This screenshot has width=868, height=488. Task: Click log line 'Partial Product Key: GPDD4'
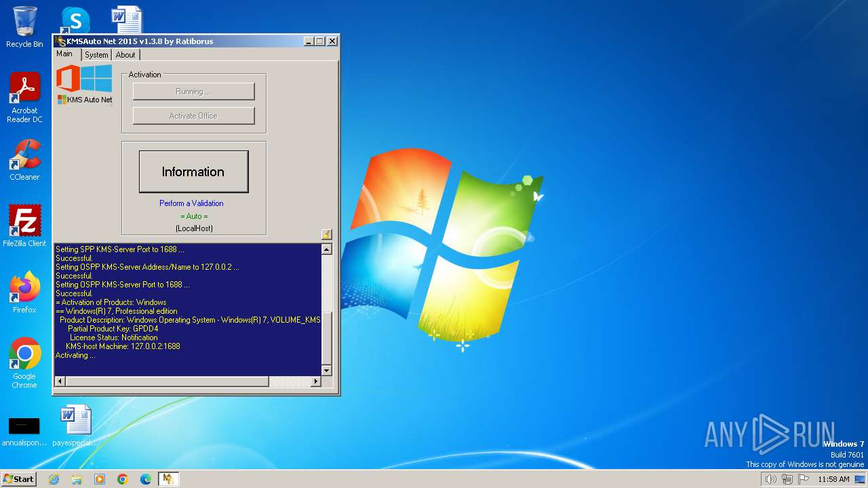(x=113, y=329)
